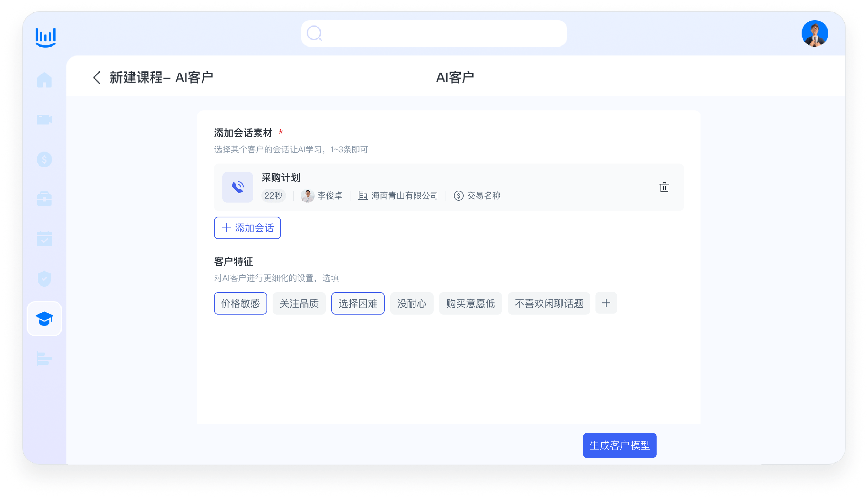Open the shield check sidebar icon
Image resolution: width=868 pixels, height=498 pixels.
tap(44, 278)
